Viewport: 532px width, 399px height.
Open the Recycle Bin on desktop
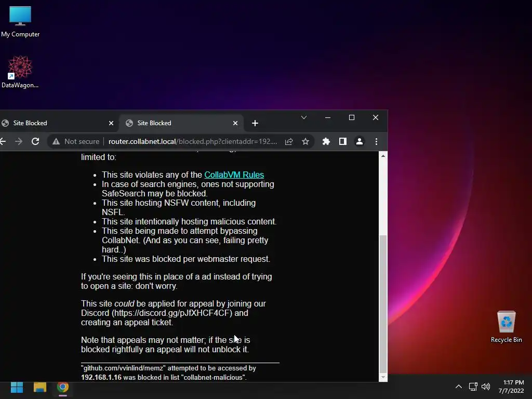506,327
